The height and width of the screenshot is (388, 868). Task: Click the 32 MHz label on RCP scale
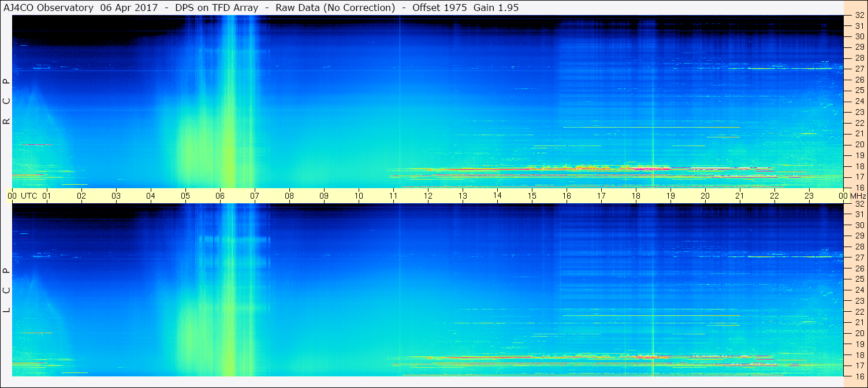pyautogui.click(x=859, y=15)
